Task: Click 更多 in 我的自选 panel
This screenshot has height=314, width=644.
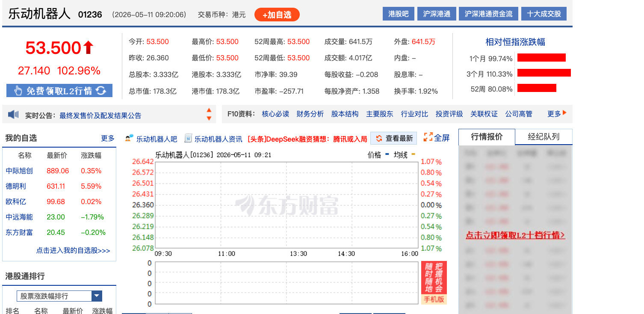Action: pyautogui.click(x=108, y=138)
